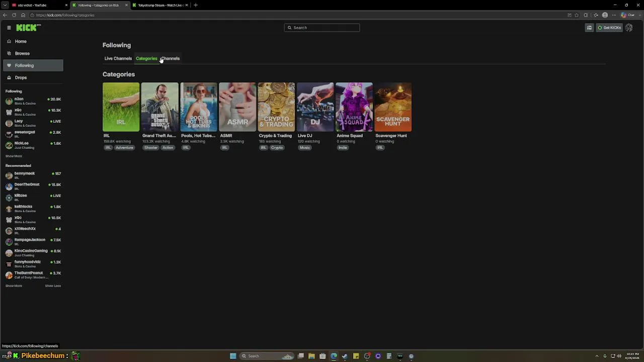Switch to the Tokyotrump Stream browser tab
The height and width of the screenshot is (362, 644).
click(160, 5)
